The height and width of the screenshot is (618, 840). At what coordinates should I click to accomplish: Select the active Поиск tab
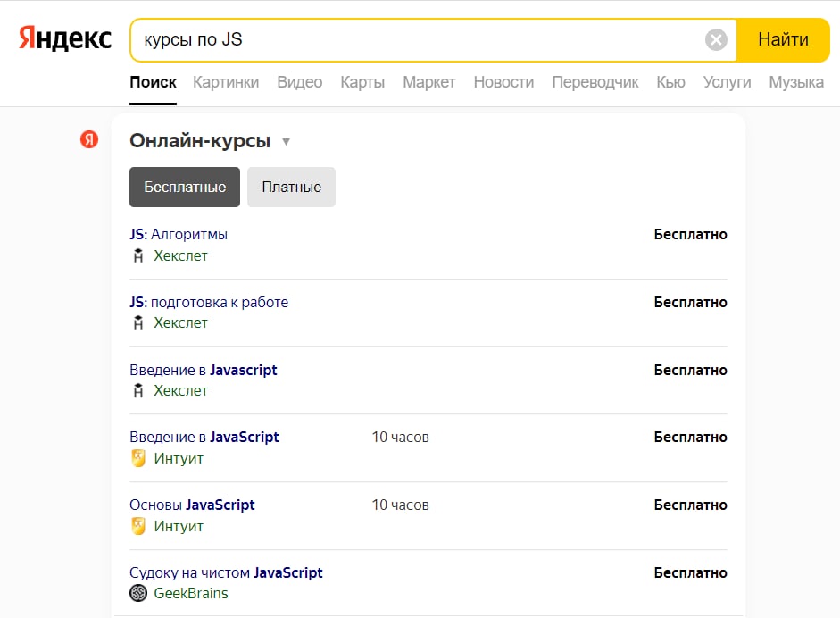tap(154, 82)
